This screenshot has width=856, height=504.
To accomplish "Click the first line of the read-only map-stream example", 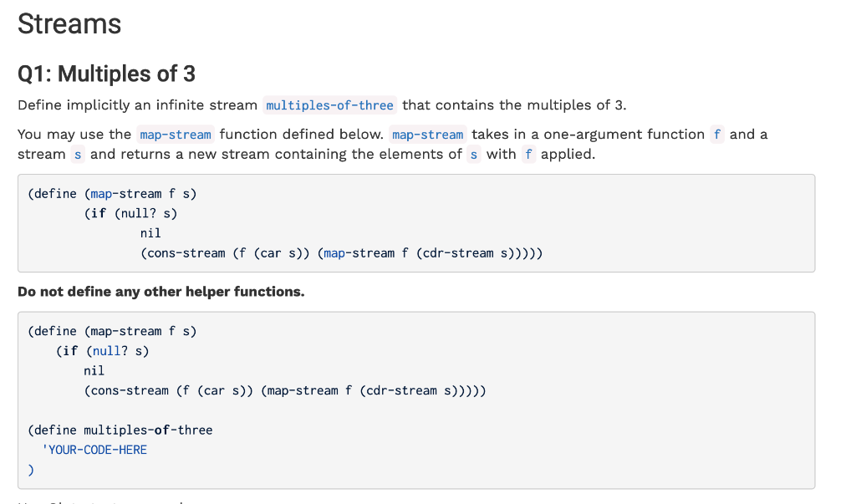I will pyautogui.click(x=112, y=194).
